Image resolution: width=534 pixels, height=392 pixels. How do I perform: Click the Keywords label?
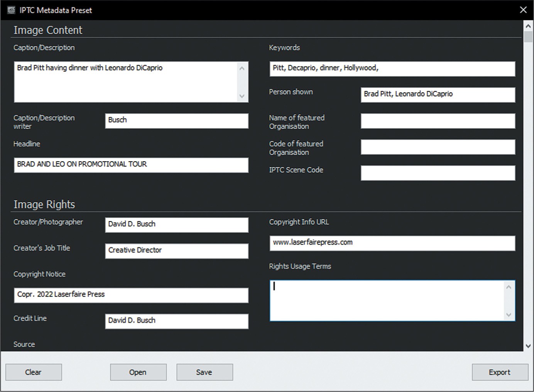(x=284, y=47)
